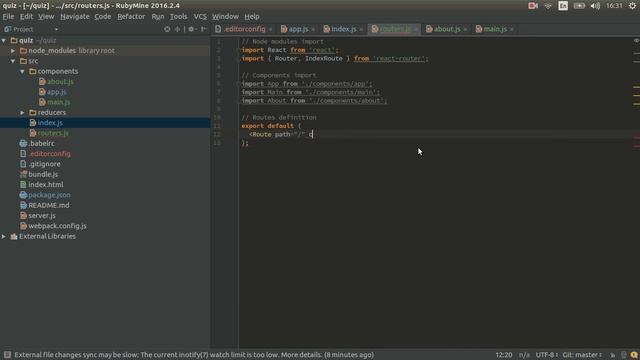Open the Help menu

tap(252, 17)
